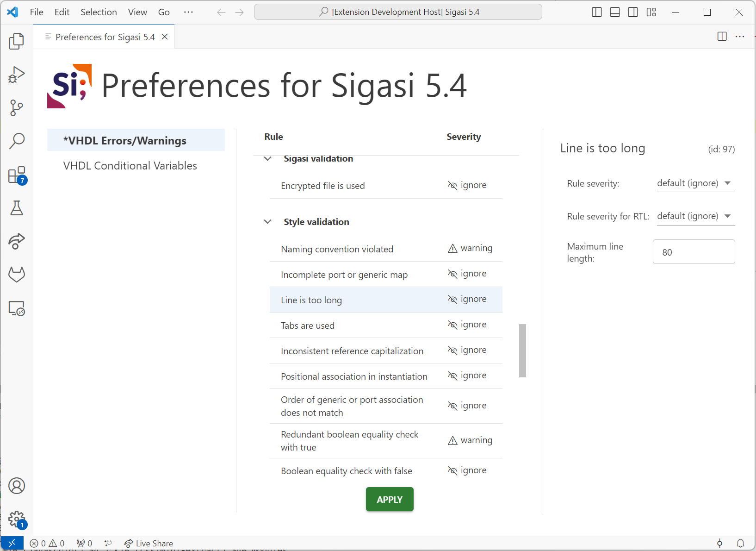
Task: Select the Preferences for Sigasi 5.4 tab
Action: 105,37
